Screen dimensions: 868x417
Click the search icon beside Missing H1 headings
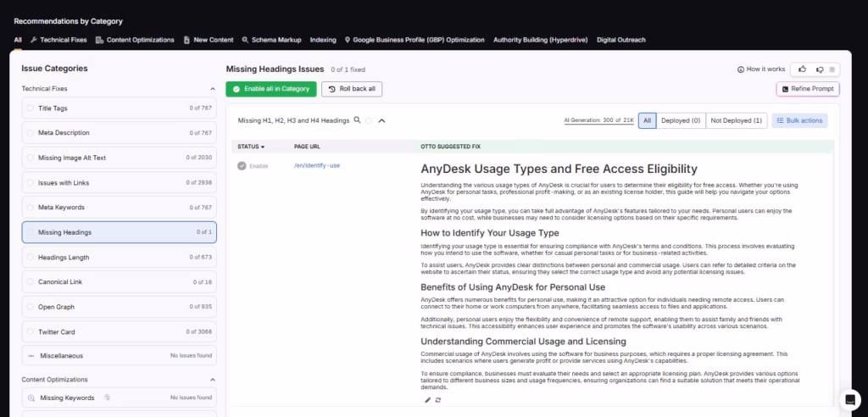(x=358, y=120)
